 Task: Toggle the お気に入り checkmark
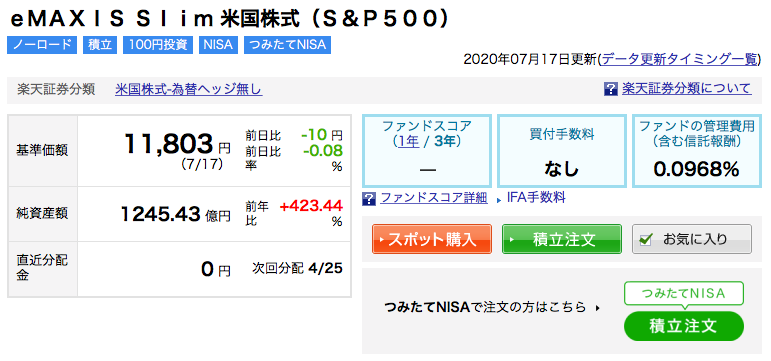coord(646,240)
